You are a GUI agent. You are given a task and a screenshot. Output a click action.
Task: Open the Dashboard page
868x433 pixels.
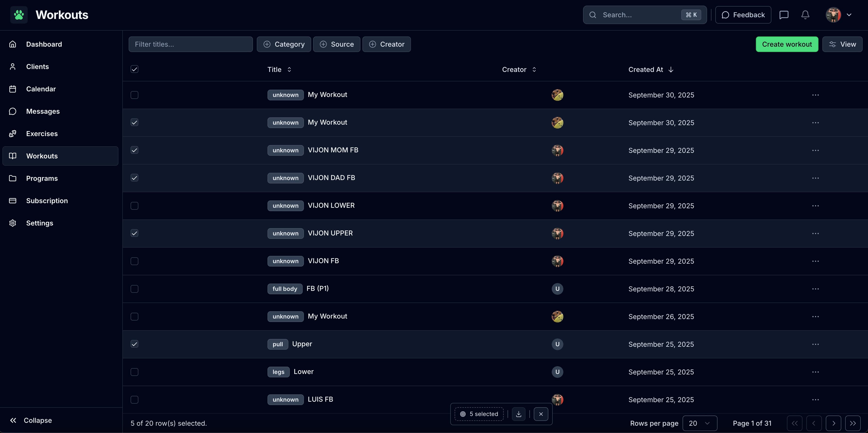click(44, 44)
